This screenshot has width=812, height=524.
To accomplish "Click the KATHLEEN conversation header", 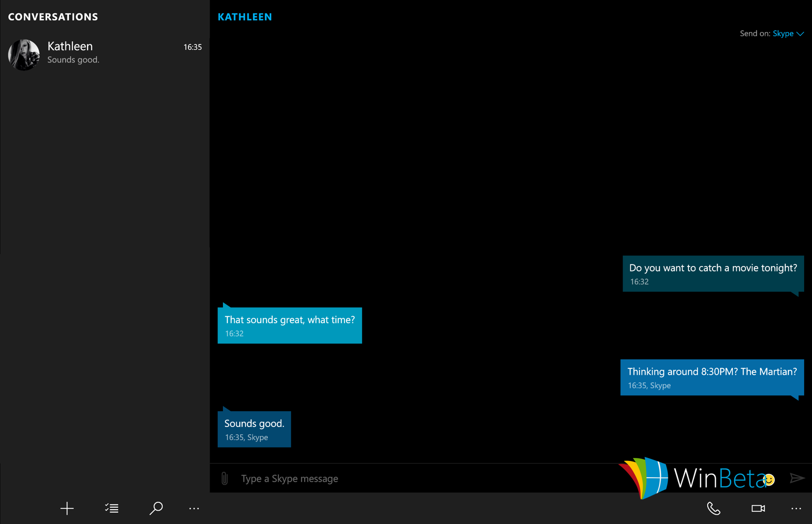I will pyautogui.click(x=245, y=16).
